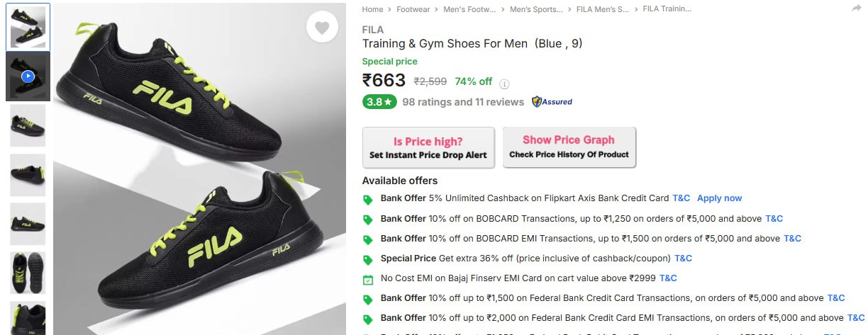Open the price info icon
The image size is (868, 335).
[505, 82]
